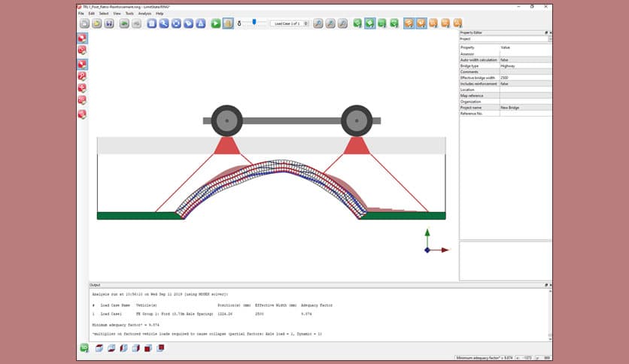Image resolution: width=629 pixels, height=364 pixels.
Task: Click the Effective bridge width value field
Action: tap(525, 77)
